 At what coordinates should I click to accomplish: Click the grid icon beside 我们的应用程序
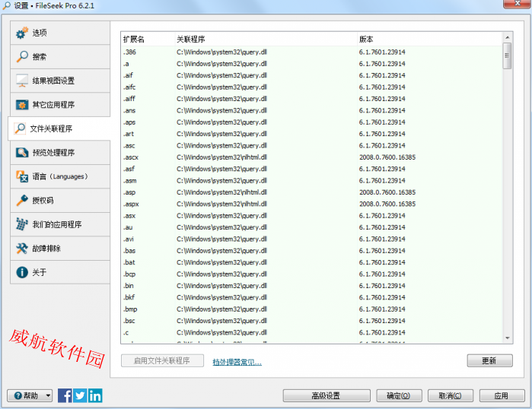tap(22, 224)
